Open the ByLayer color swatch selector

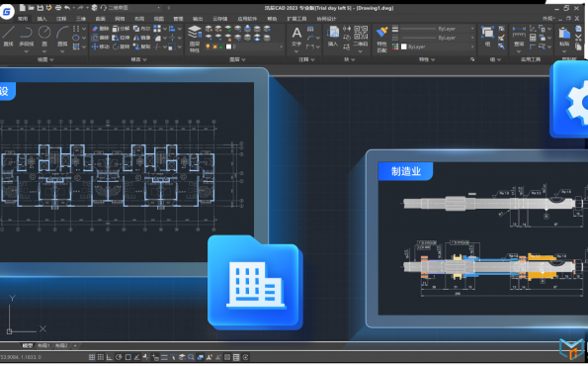coord(437,46)
